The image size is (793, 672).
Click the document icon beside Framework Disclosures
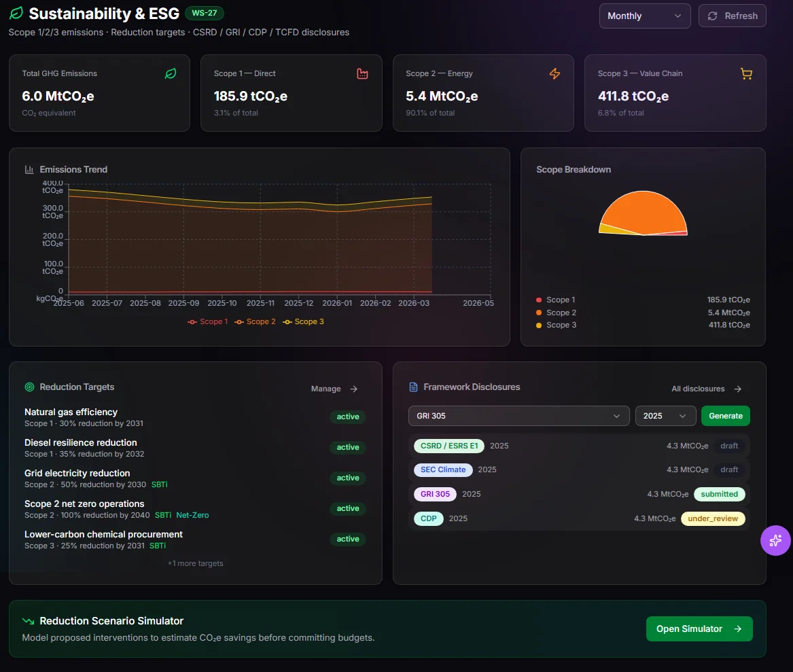pyautogui.click(x=413, y=387)
